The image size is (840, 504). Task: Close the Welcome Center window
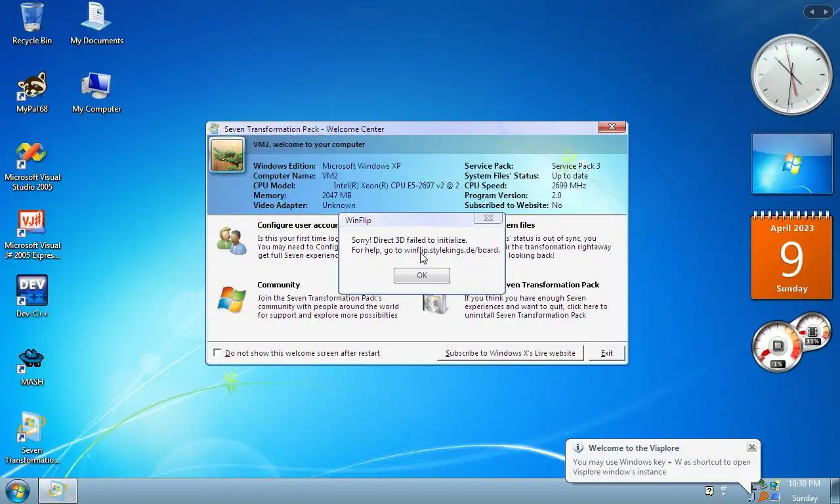pyautogui.click(x=612, y=127)
